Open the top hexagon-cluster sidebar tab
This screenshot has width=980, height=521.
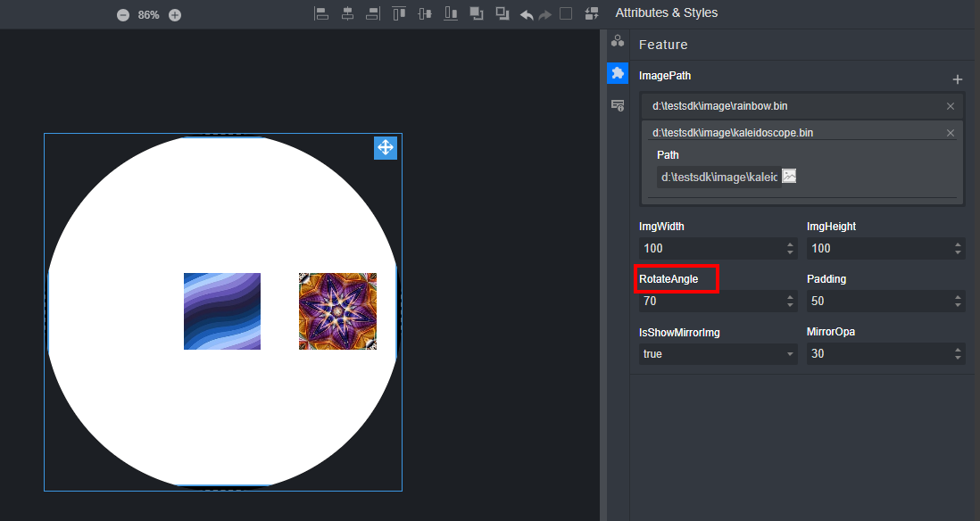617,41
